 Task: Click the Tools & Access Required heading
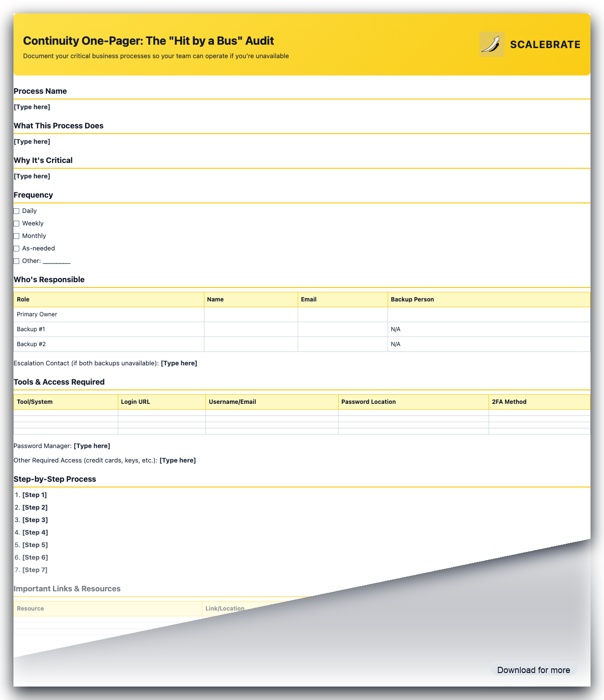(x=59, y=382)
